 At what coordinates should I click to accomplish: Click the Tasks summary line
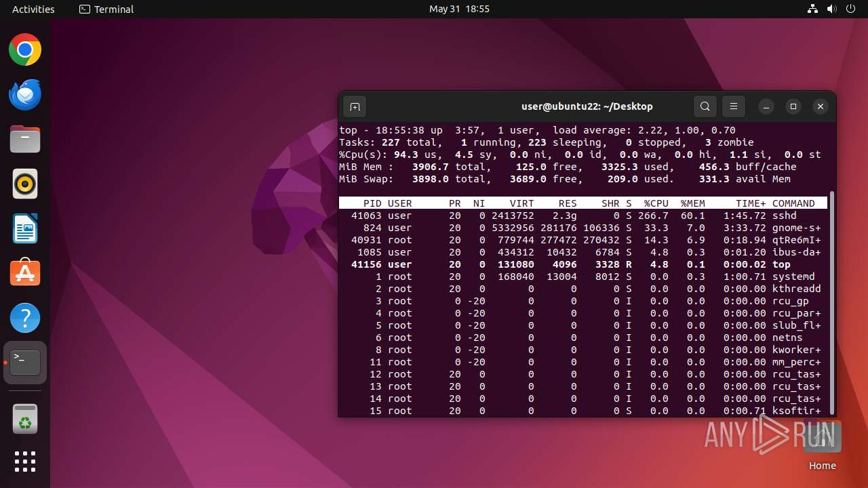[546, 142]
